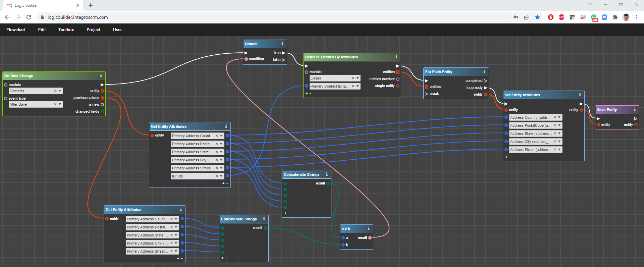The width and height of the screenshot is (644, 267).
Task: Open info icon on On Data Change node
Action: point(101,75)
